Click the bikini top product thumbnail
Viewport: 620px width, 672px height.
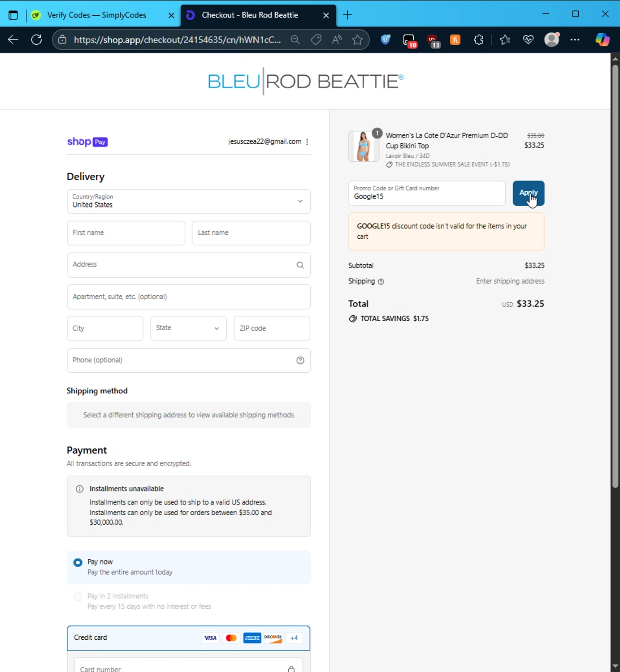pyautogui.click(x=364, y=146)
